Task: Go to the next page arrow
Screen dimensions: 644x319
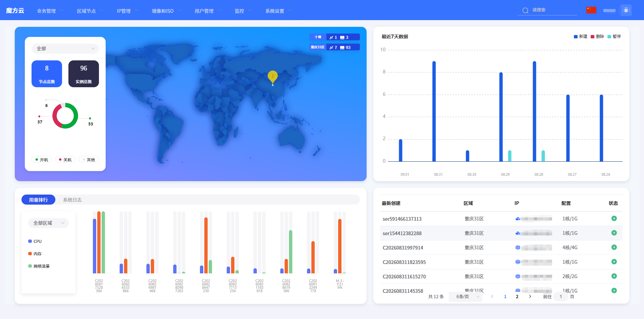Action: click(530, 297)
